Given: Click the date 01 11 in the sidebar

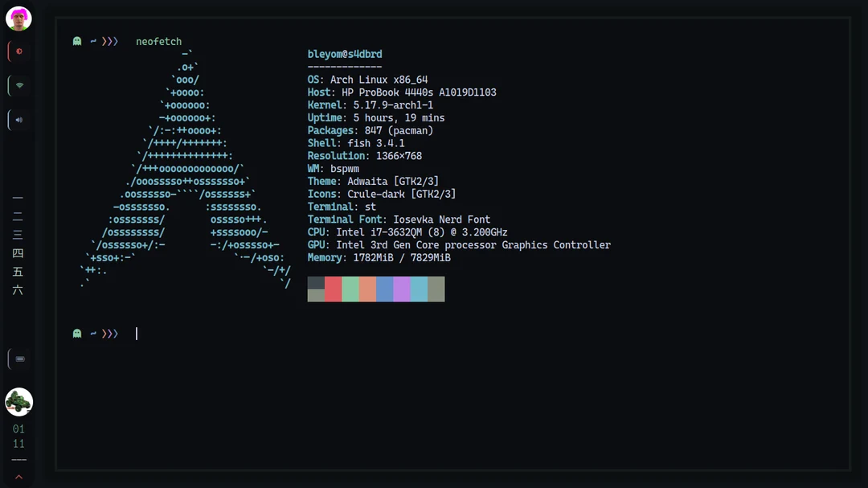Looking at the screenshot, I should click(x=18, y=437).
